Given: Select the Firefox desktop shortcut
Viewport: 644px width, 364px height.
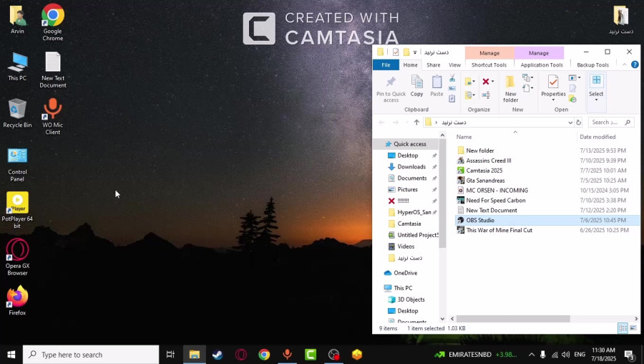Looking at the screenshot, I should (17, 301).
